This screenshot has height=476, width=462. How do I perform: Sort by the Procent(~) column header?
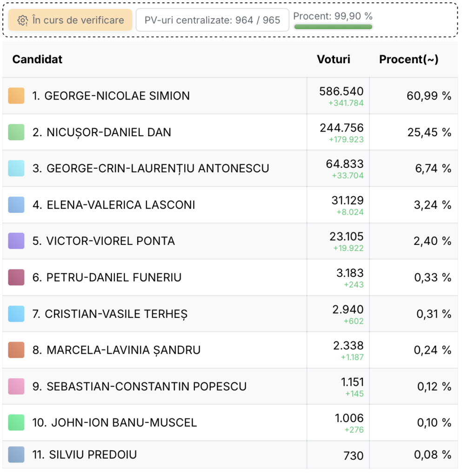pyautogui.click(x=409, y=59)
